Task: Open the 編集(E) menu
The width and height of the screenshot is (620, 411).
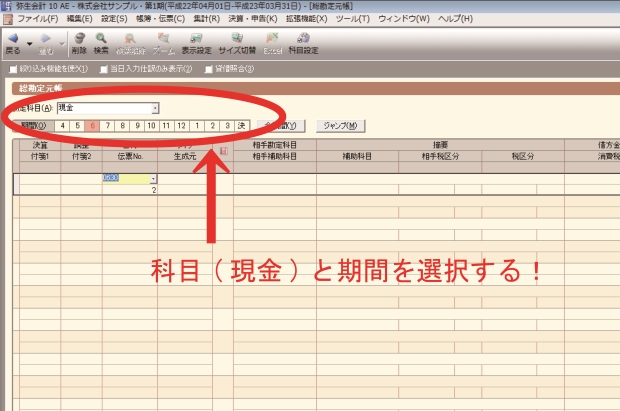Action: (x=79, y=19)
